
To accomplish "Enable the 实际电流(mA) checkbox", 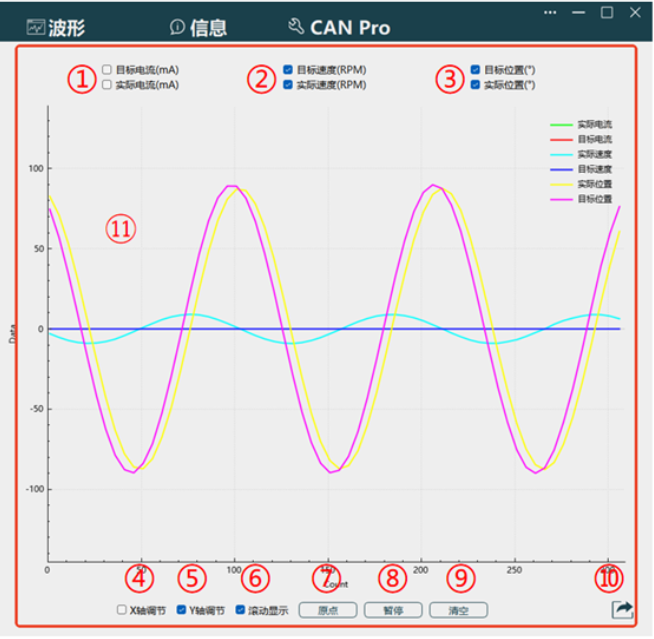I will coord(107,85).
